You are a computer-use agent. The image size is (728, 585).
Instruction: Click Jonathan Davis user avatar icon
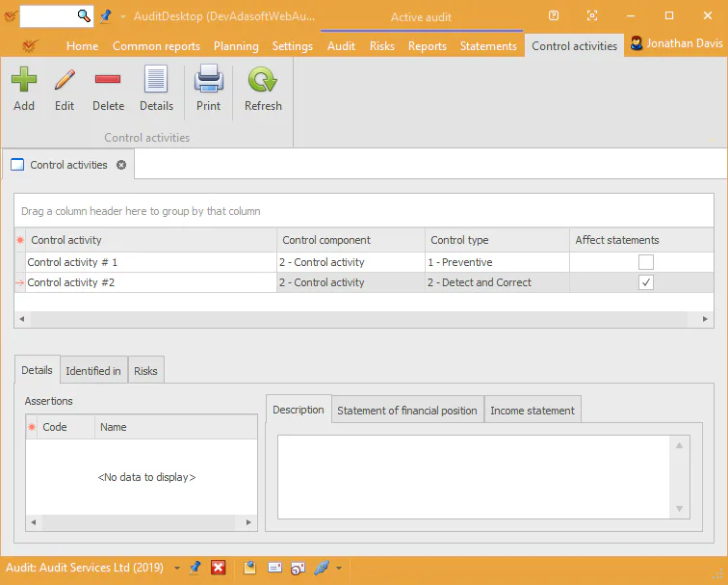click(x=637, y=43)
